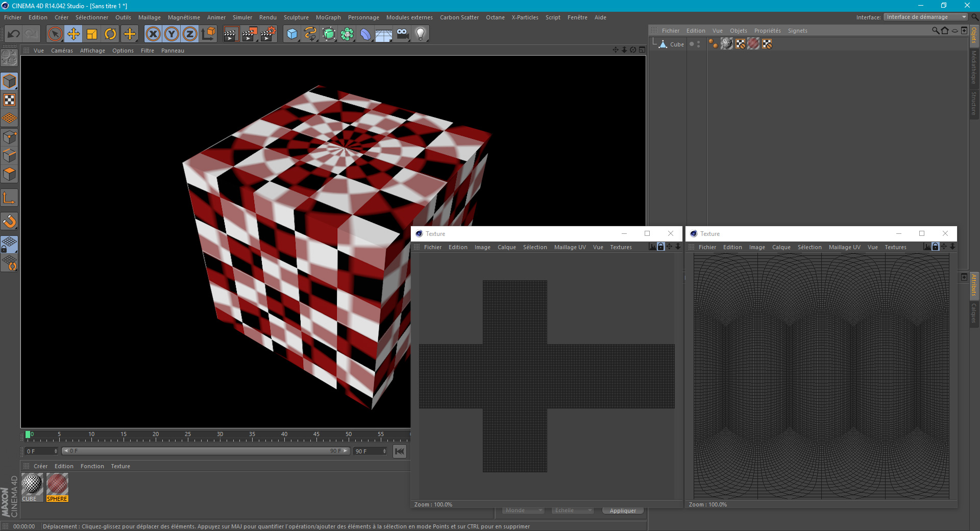The height and width of the screenshot is (531, 980).
Task: Select the SPHERE material swatch
Action: click(x=57, y=487)
